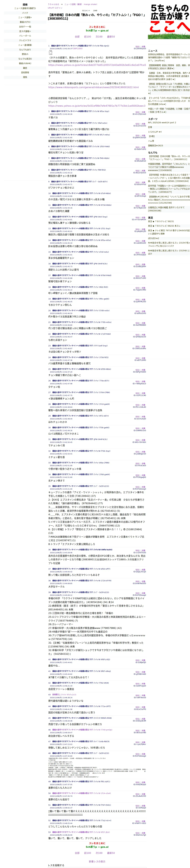The image size is (190, 868).
Task: Open 野球ch in the board list
Action: pyautogui.click(x=25, y=54)
